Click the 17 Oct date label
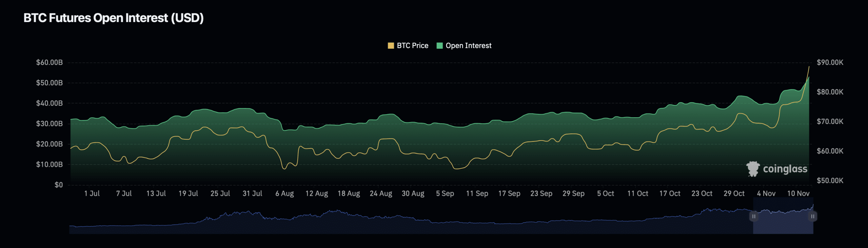 point(670,193)
